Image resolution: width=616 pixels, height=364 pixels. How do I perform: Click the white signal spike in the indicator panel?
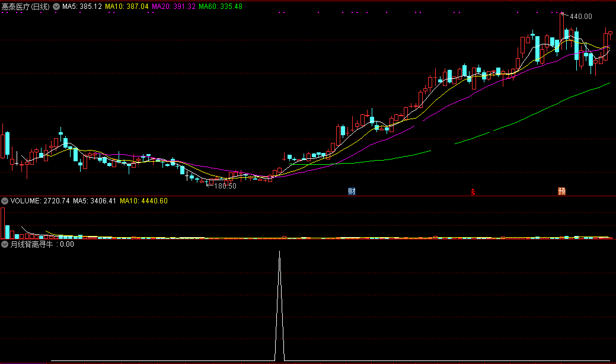[279, 306]
